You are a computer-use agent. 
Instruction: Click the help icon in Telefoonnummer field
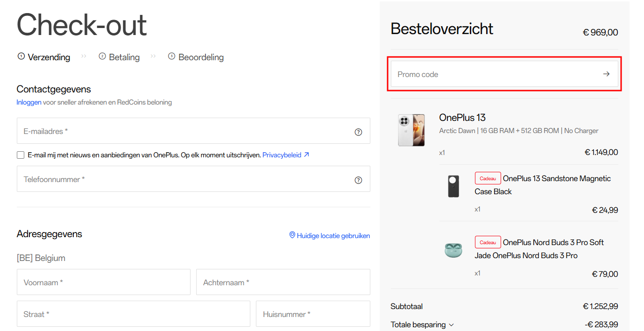[358, 180]
